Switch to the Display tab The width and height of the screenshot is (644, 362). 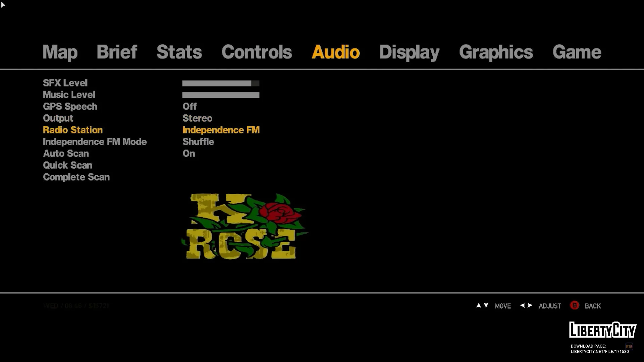409,53
